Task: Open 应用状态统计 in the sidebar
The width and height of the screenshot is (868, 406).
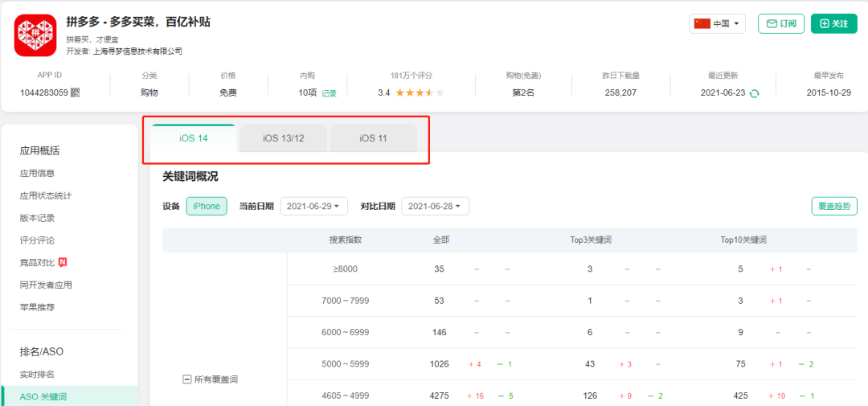Action: tap(46, 195)
